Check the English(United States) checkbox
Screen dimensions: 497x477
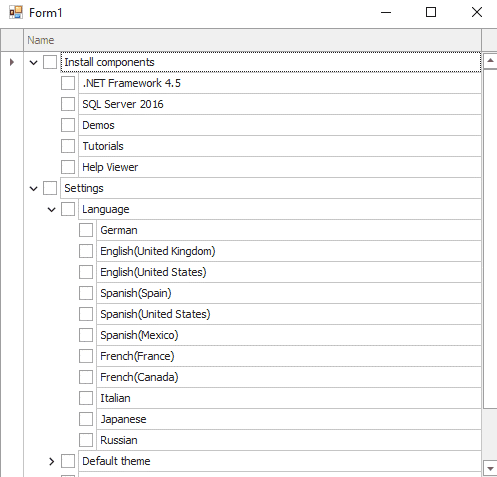[x=86, y=272]
